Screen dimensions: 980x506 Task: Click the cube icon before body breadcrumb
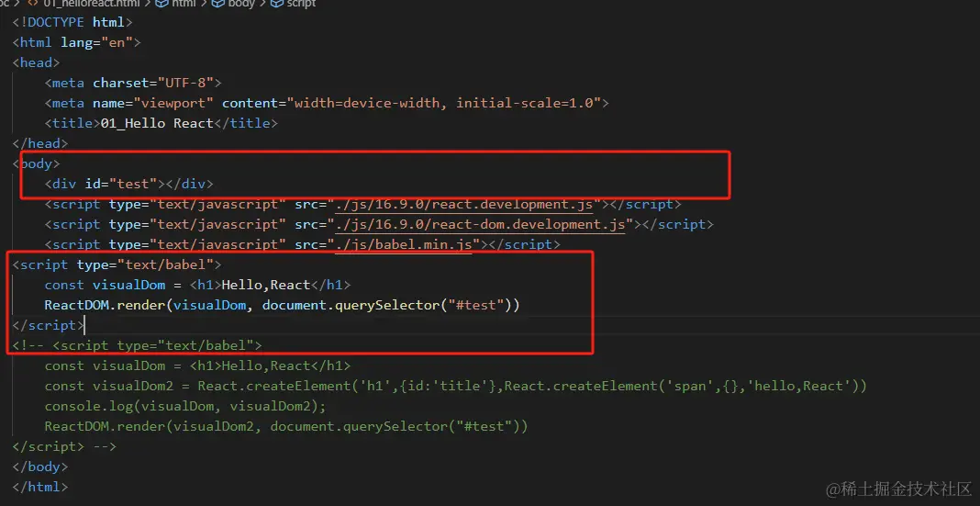[217, 4]
